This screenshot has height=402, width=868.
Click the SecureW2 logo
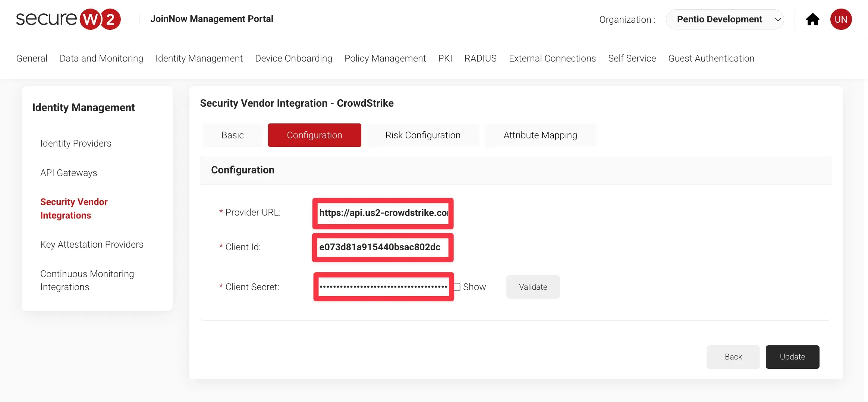[68, 19]
